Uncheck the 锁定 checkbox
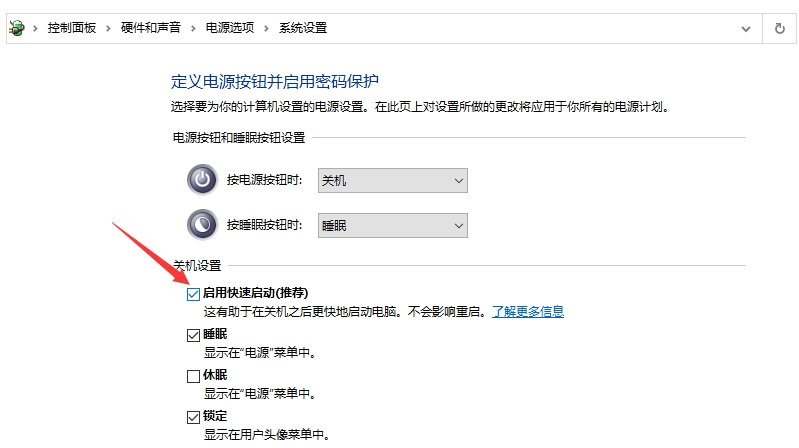Viewport: 799px width, 448px height. (193, 417)
